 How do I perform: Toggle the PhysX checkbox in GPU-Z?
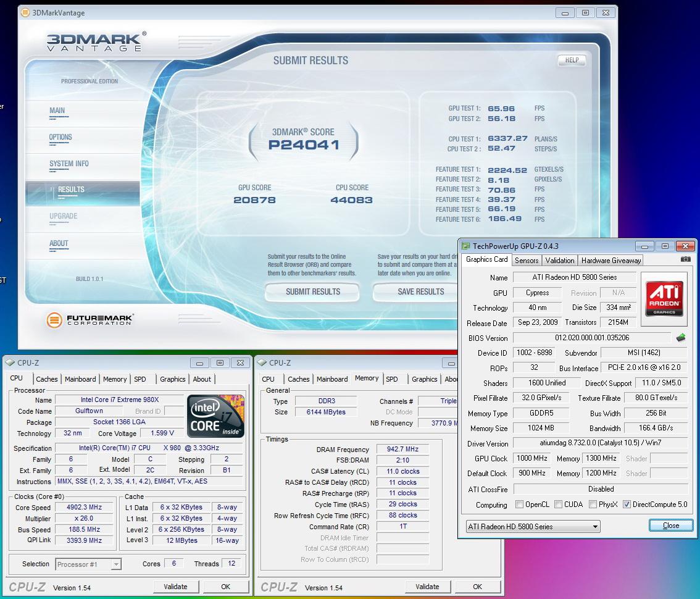(593, 505)
